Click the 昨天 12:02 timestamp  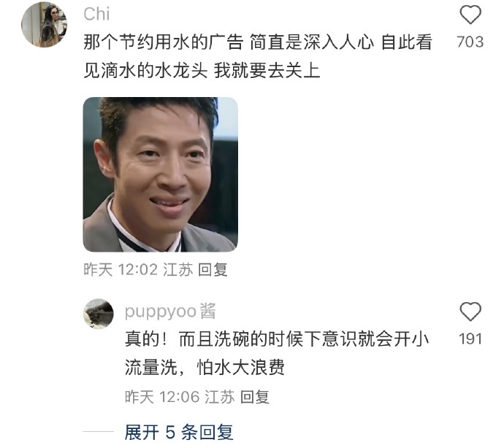pos(121,269)
